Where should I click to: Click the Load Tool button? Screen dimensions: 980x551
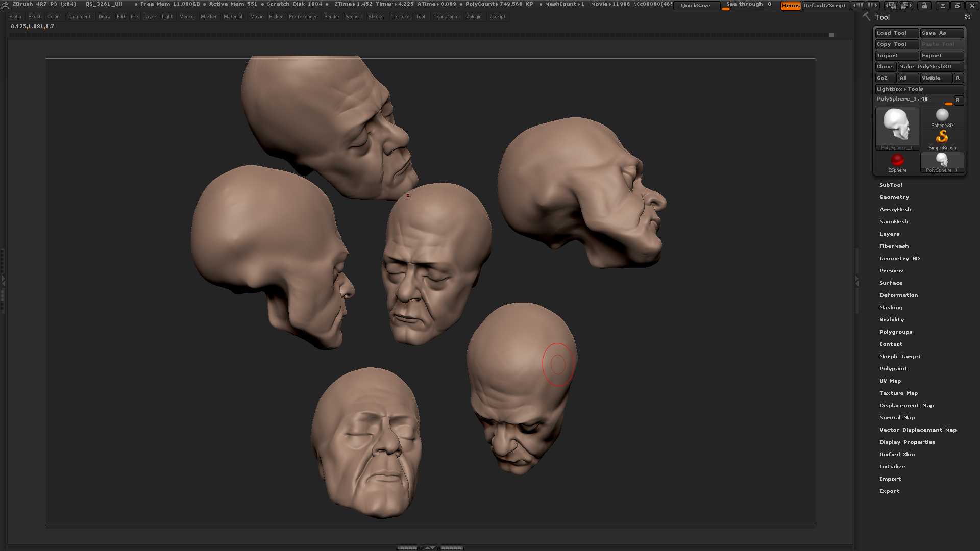pyautogui.click(x=897, y=33)
